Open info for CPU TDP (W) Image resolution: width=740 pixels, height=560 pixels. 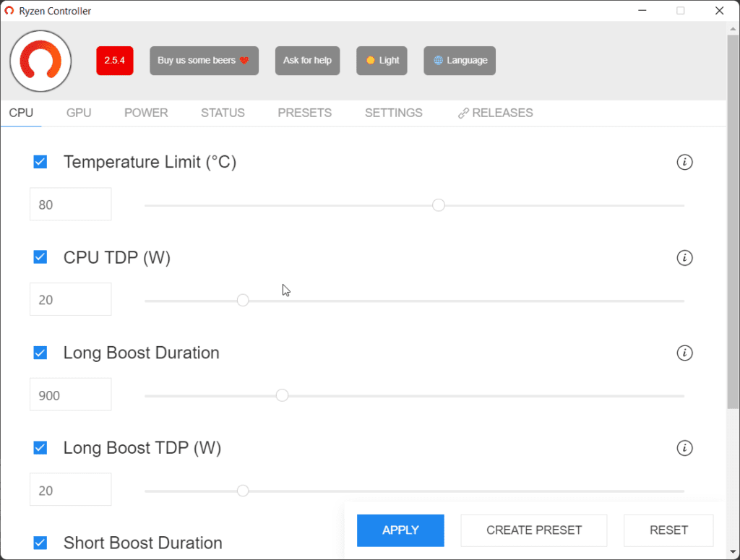pyautogui.click(x=684, y=257)
